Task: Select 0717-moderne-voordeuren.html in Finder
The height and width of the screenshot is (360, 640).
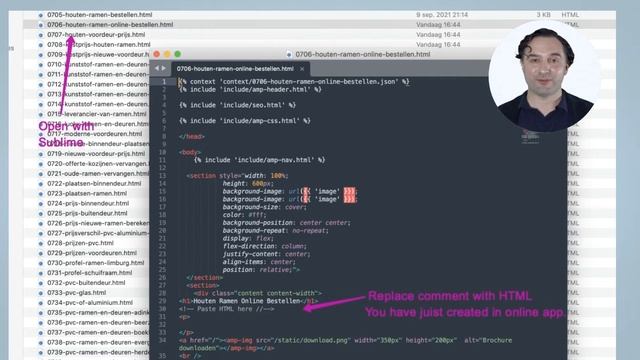Action: click(94, 134)
